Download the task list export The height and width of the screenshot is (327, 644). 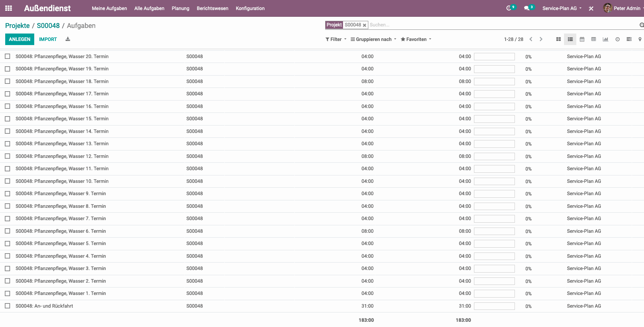click(68, 39)
